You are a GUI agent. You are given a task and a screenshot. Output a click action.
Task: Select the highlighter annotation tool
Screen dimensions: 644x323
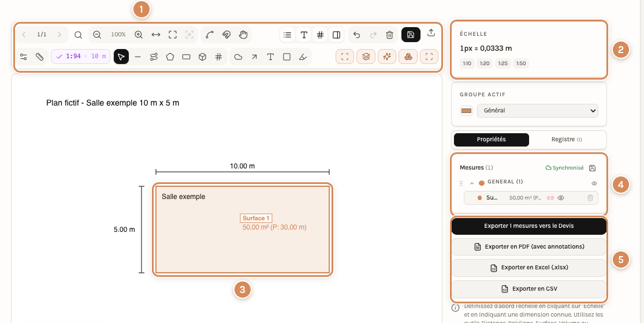[x=303, y=57]
